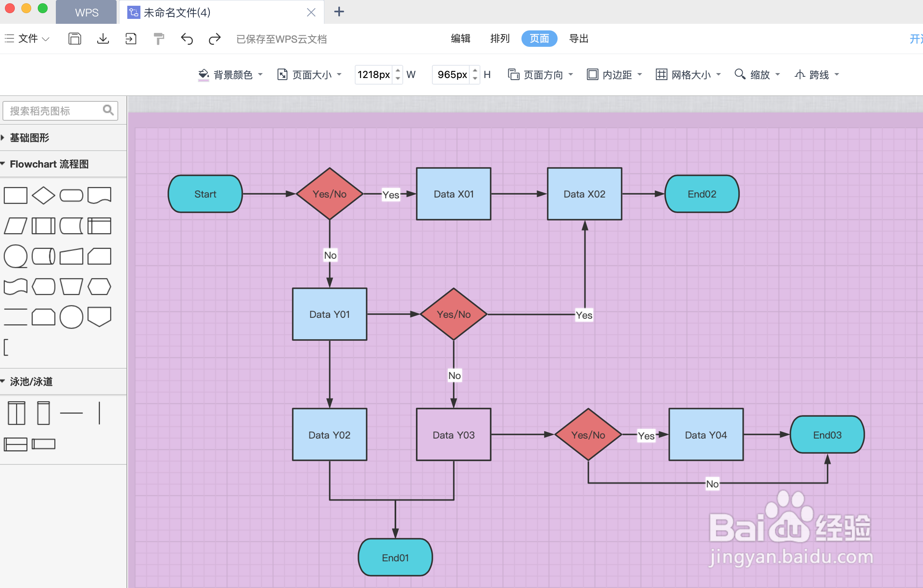The image size is (923, 588).
Task: Open a new tab with plus button
Action: (339, 11)
